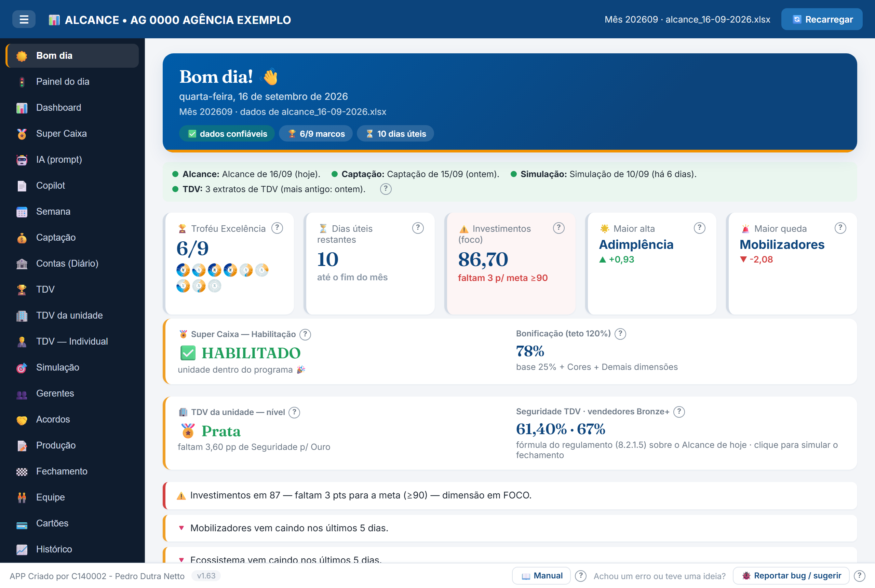Click the Histórico chart icon

pos(22,549)
